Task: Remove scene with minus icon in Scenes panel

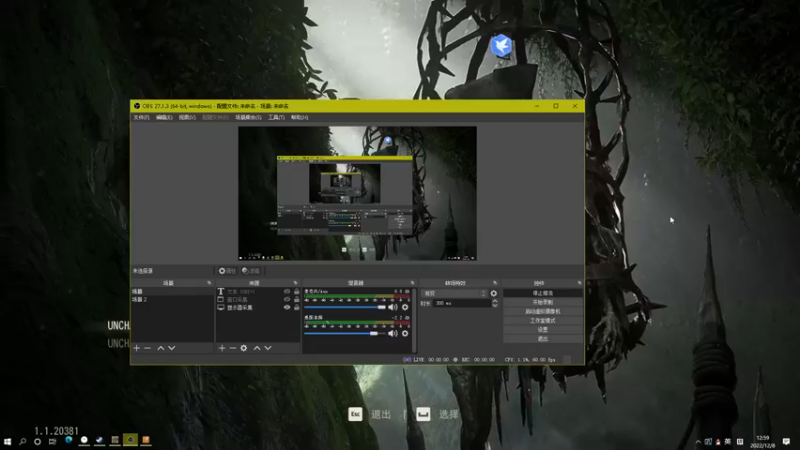Action: click(147, 348)
